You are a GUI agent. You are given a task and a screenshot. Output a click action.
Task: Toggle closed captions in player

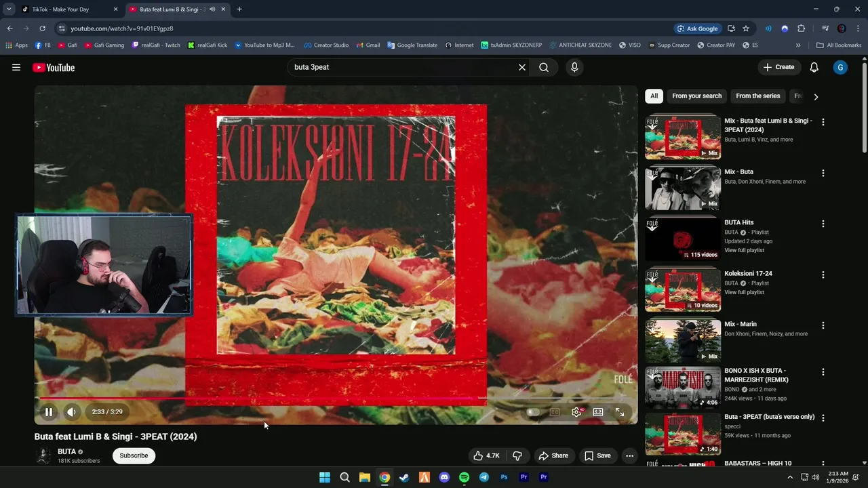point(555,411)
